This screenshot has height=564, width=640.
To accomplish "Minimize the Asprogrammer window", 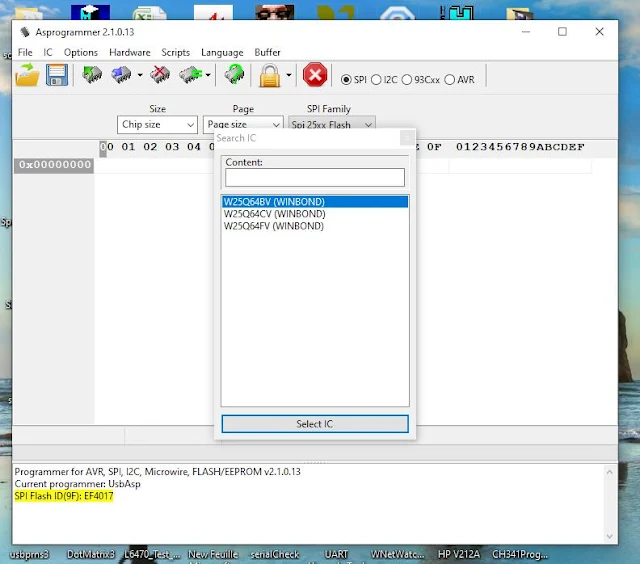I will (x=526, y=32).
